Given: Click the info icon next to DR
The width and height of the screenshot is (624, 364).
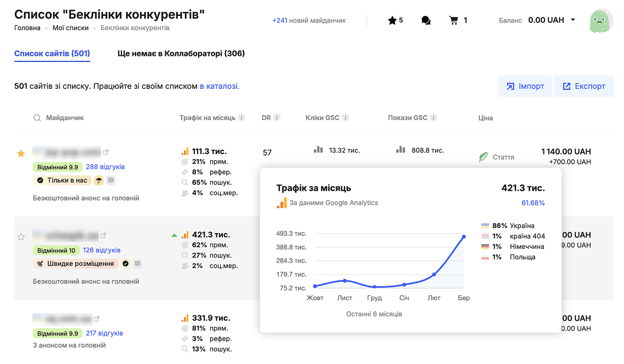Looking at the screenshot, I should coord(277,118).
